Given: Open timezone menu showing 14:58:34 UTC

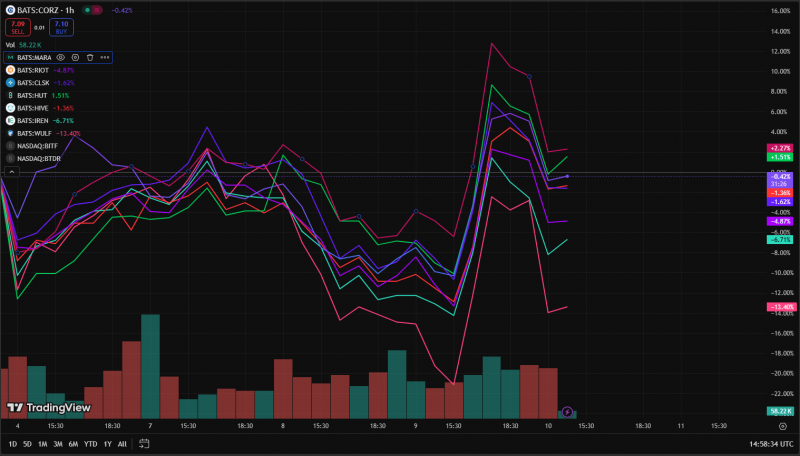Looking at the screenshot, I should [771, 444].
